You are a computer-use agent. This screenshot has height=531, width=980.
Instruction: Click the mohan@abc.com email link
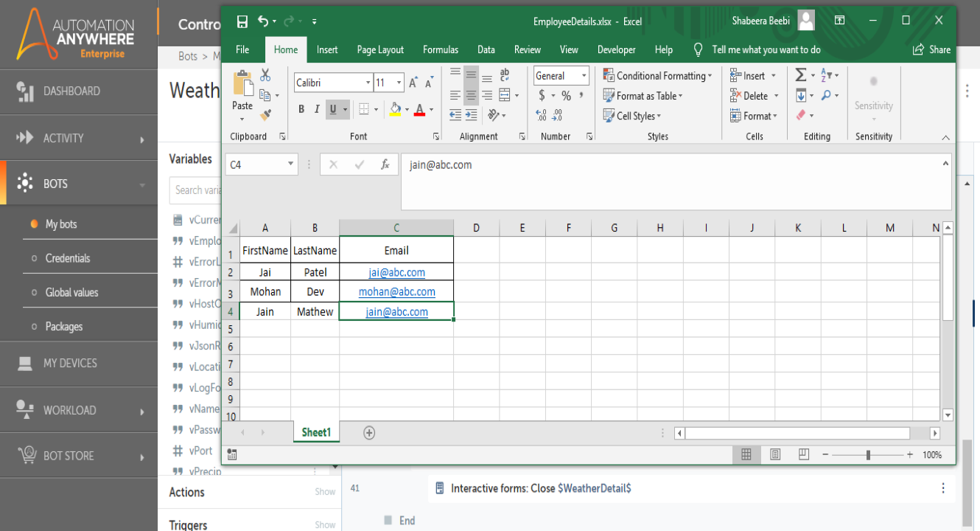396,291
